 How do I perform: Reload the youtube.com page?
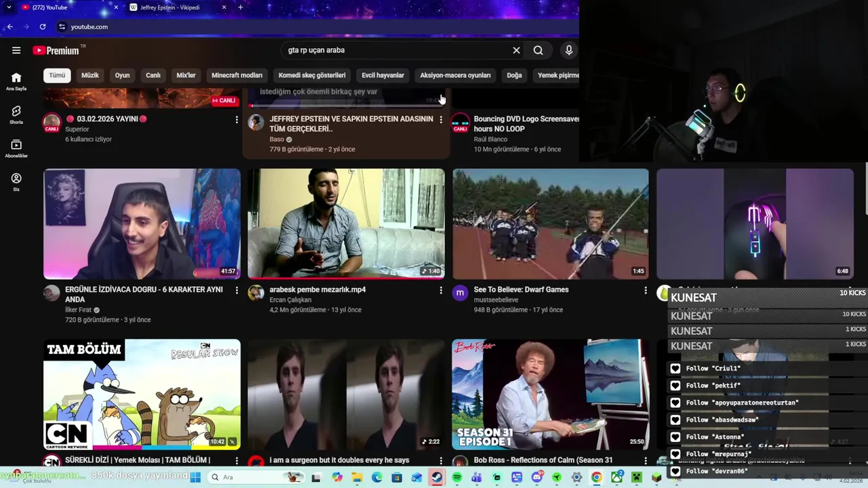point(43,26)
